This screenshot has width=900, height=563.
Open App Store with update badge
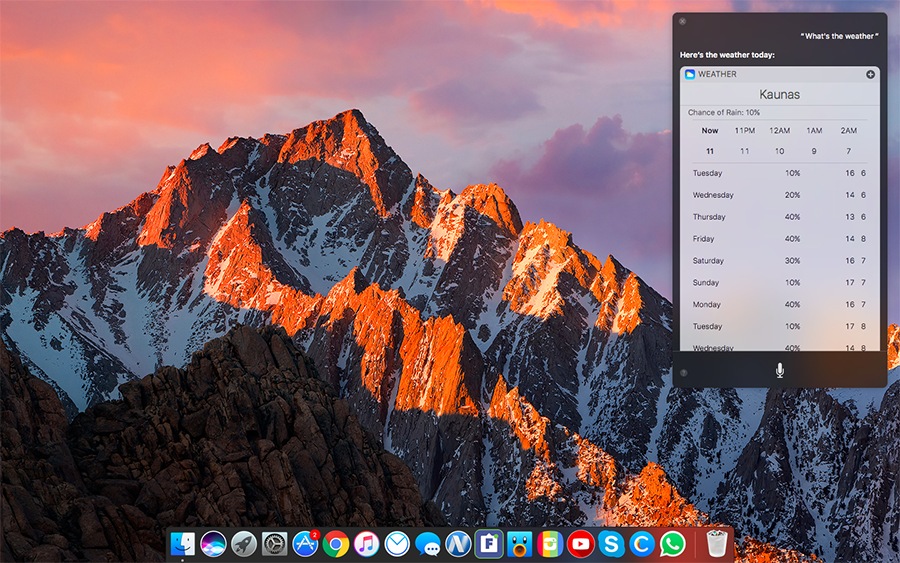point(305,544)
